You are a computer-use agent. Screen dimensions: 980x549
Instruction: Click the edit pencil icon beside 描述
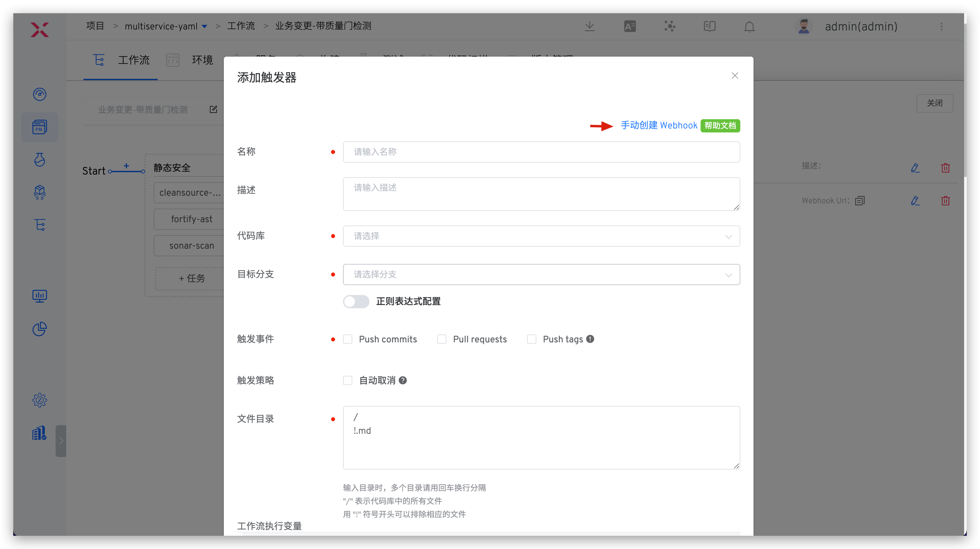pos(915,168)
